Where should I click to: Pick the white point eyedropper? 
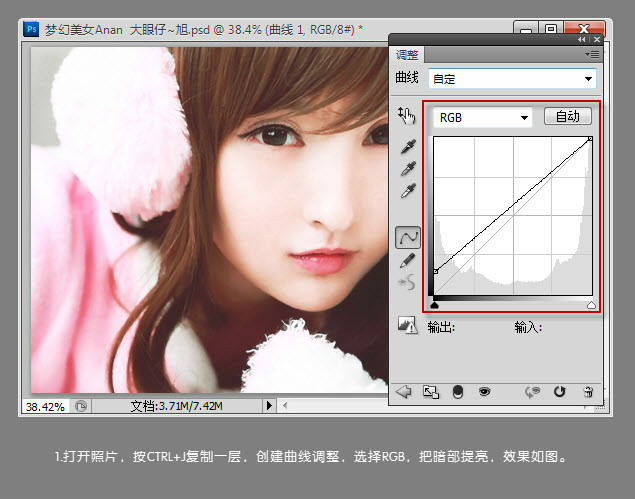[x=408, y=191]
